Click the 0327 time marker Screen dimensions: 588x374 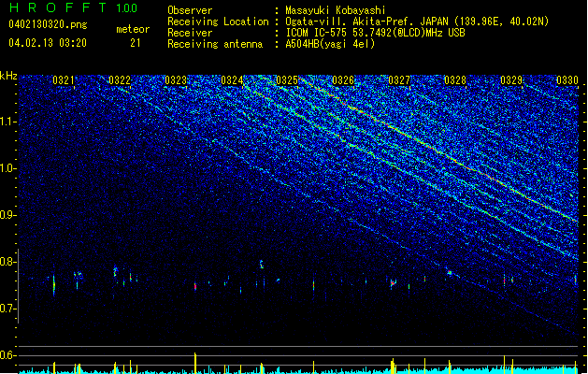click(399, 79)
